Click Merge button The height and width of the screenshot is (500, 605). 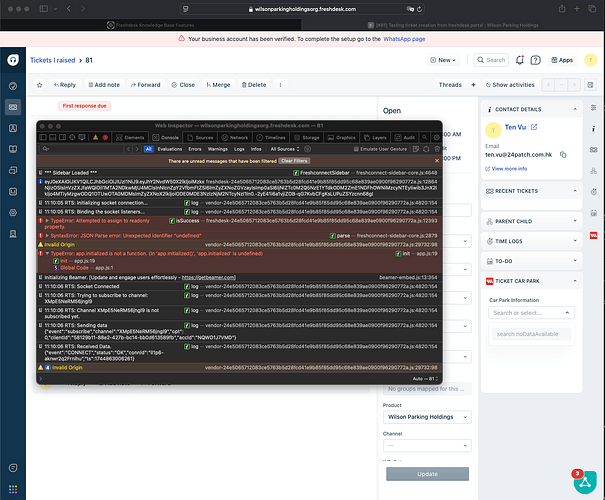218,85
